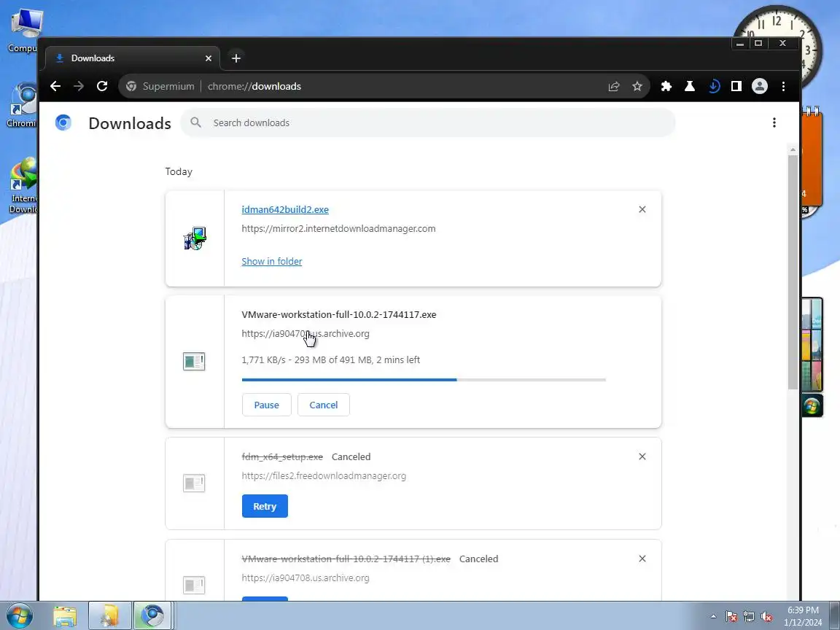Click Show in folder for idman642build2.exe
Image resolution: width=840 pixels, height=630 pixels.
point(271,262)
